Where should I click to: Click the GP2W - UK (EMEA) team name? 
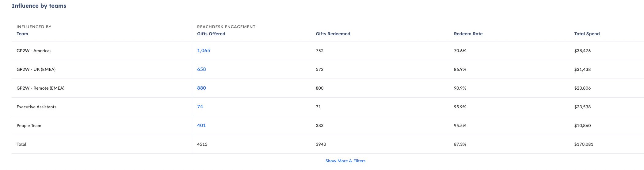click(36, 69)
